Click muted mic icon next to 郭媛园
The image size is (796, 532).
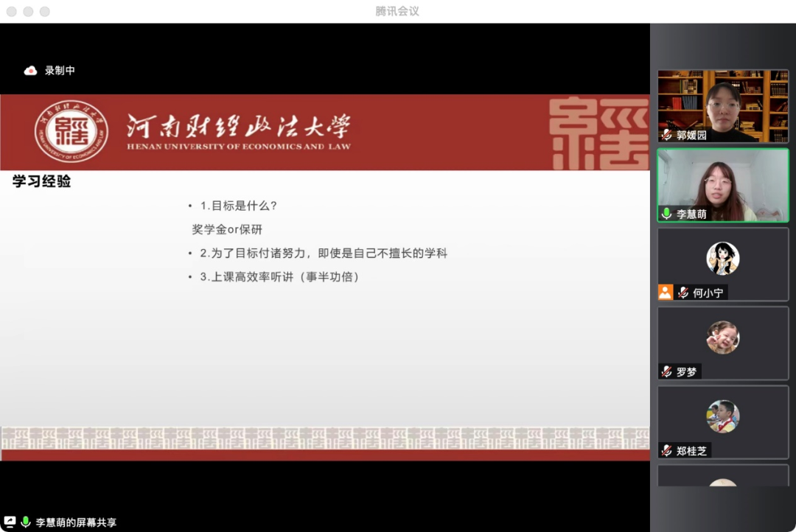[x=666, y=135]
